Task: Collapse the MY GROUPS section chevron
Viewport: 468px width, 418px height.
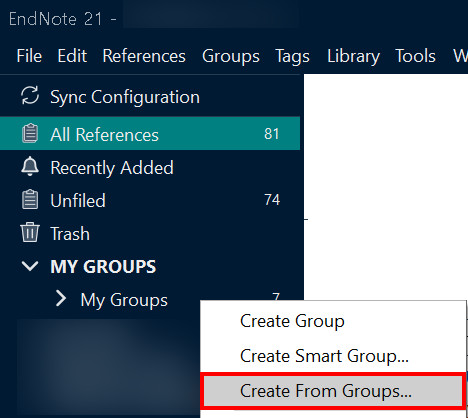Action: pyautogui.click(x=30, y=266)
